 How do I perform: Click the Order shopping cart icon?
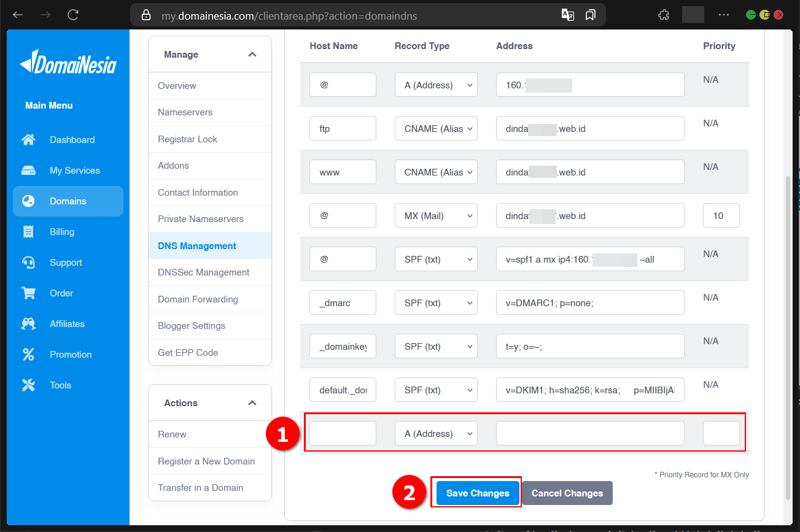(28, 293)
